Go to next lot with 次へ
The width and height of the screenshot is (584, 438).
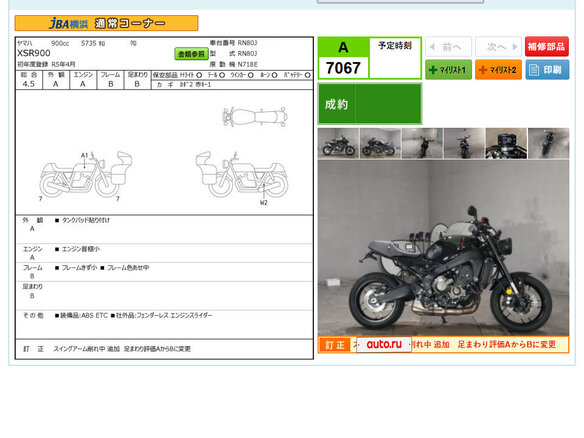498,47
